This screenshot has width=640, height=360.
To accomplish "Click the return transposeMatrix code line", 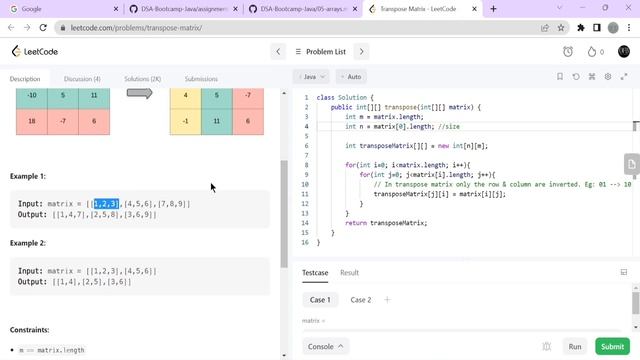I will pyautogui.click(x=386, y=223).
